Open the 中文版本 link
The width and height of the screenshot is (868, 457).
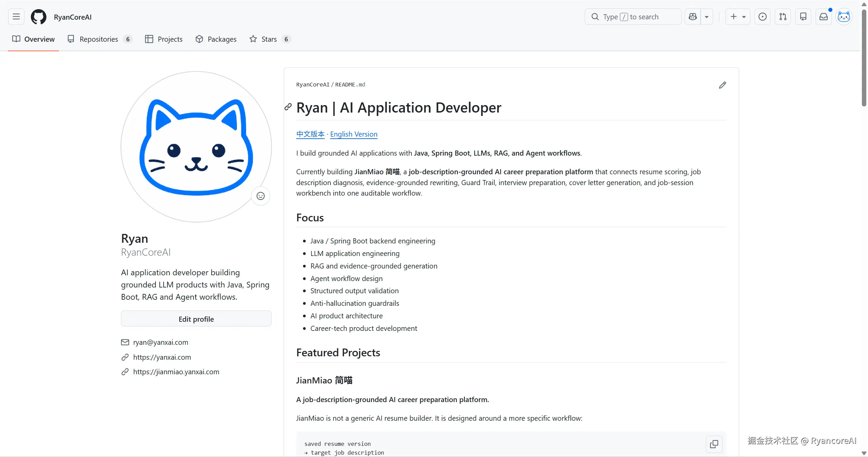pos(310,134)
